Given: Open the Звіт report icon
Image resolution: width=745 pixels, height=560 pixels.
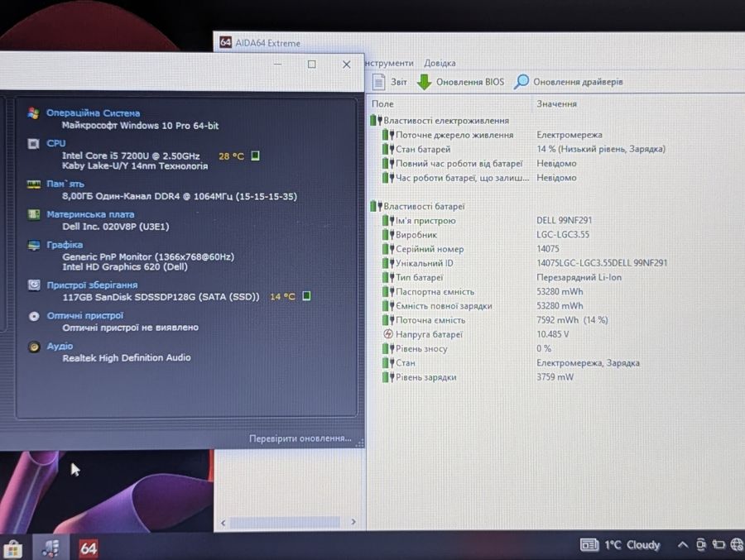Looking at the screenshot, I should (378, 82).
